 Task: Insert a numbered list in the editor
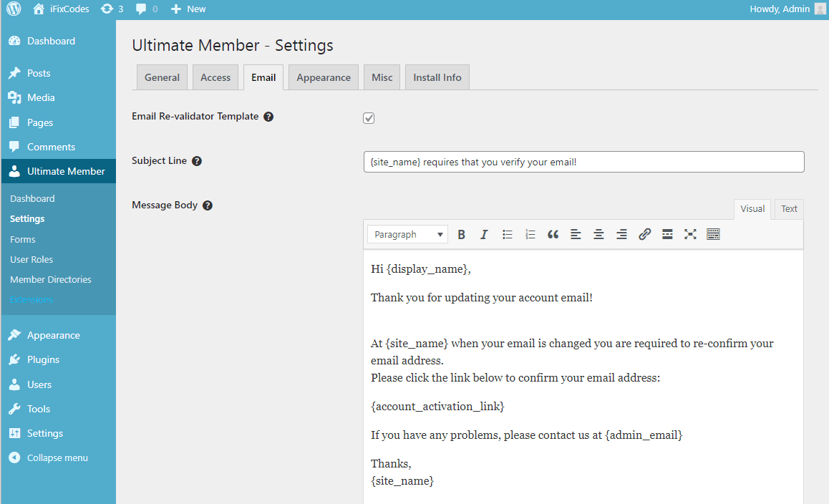coord(530,234)
